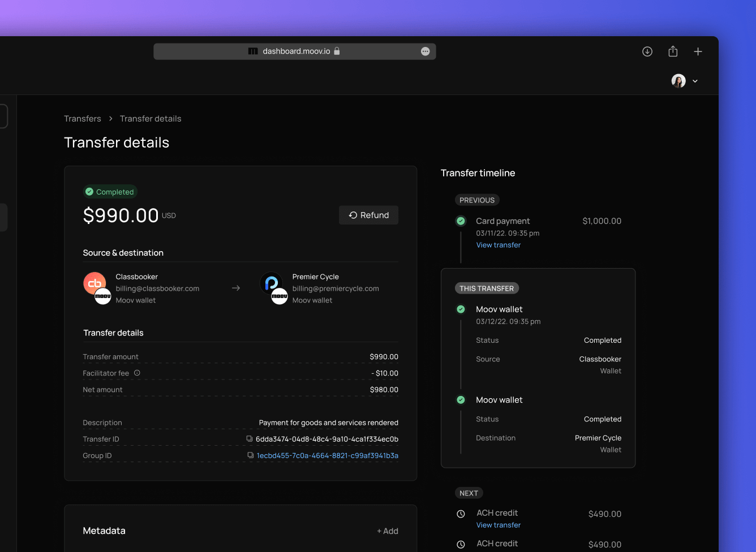The height and width of the screenshot is (552, 756).
Task: Click the address bar more options icon
Action: [x=426, y=51]
